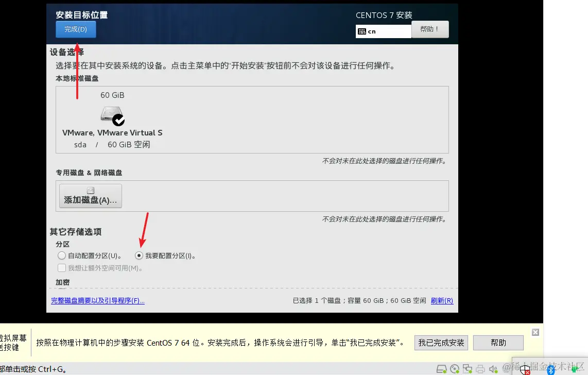Click the printer status icon
Screen dimensions: 588x375
coord(480,369)
